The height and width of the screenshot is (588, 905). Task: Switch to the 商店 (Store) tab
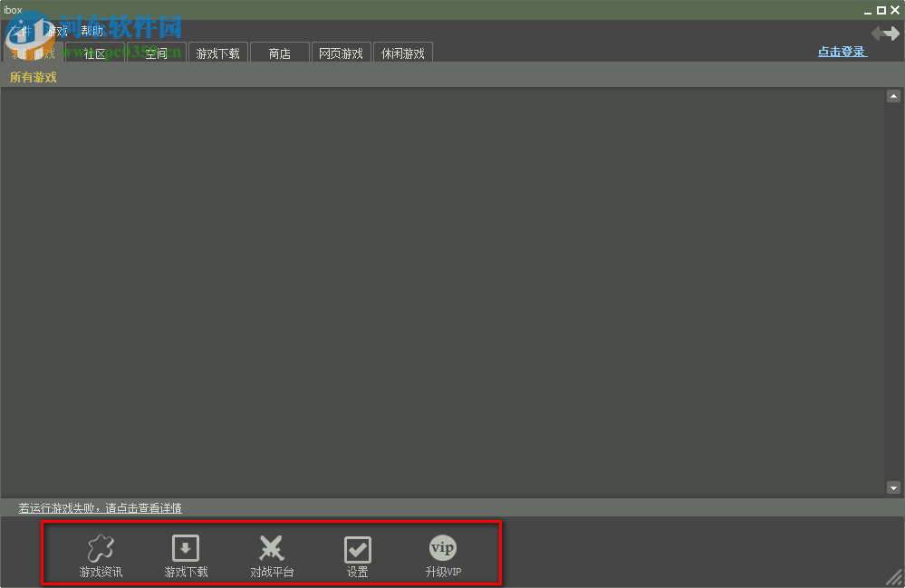[279, 53]
